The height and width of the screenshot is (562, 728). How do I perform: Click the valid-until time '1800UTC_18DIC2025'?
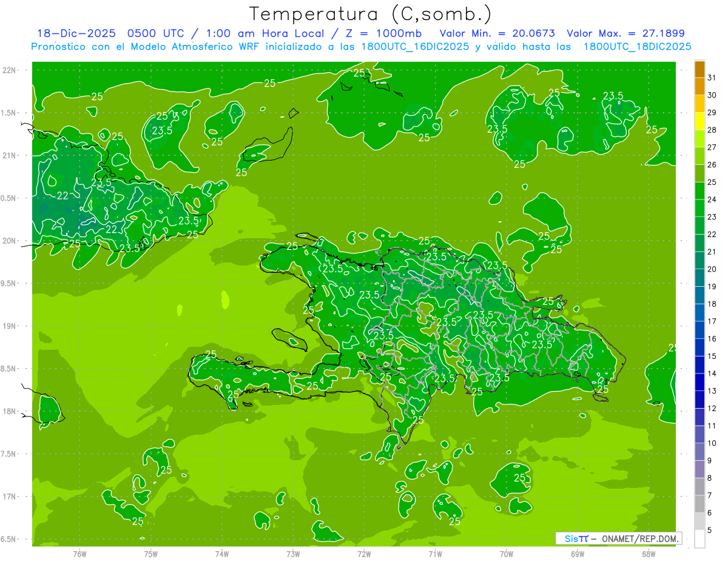[637, 47]
